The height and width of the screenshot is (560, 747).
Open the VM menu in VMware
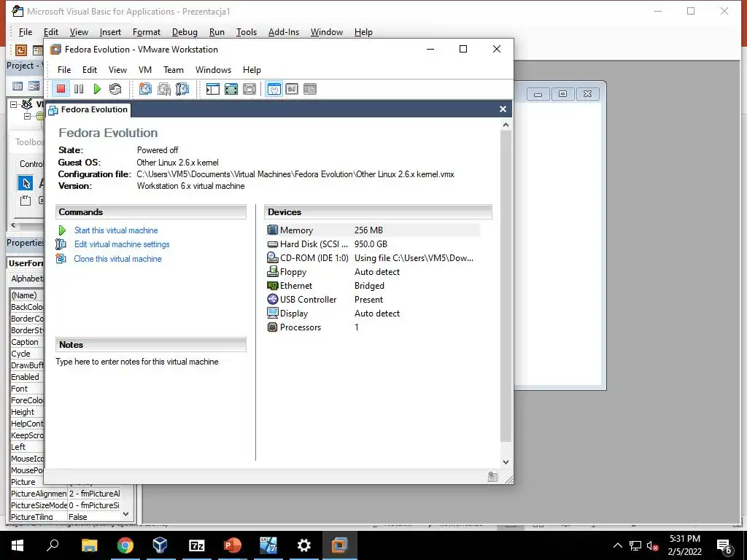[x=145, y=70]
